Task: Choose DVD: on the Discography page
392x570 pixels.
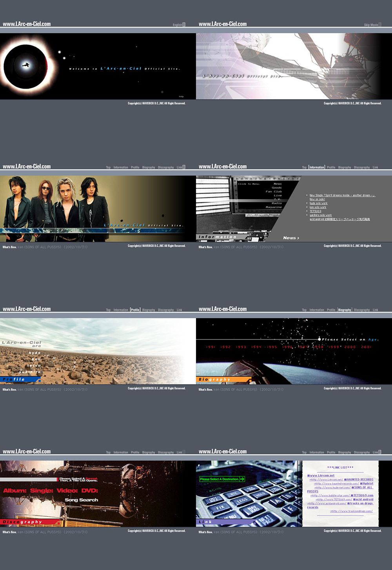Action: point(90,490)
